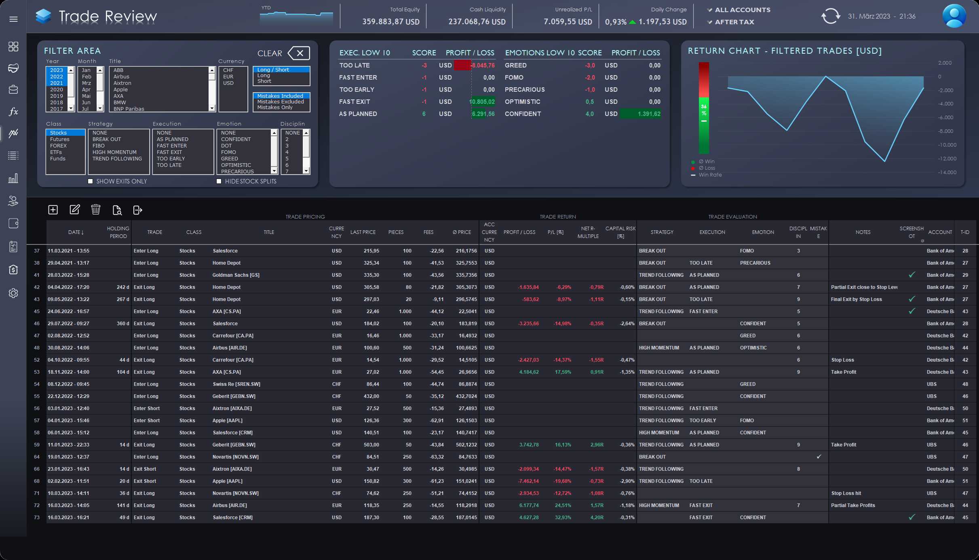Click the NET R-MULTIPLE column header

click(x=588, y=232)
